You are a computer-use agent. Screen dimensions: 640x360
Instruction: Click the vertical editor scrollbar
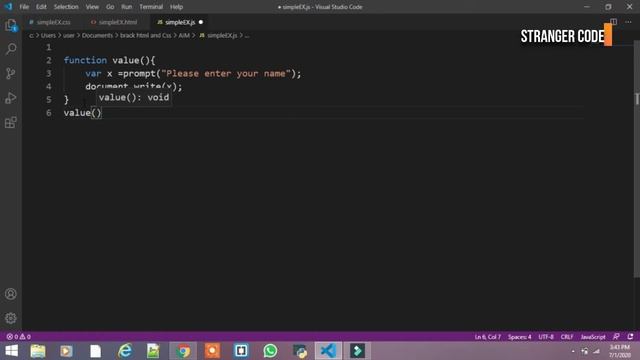coord(636,159)
